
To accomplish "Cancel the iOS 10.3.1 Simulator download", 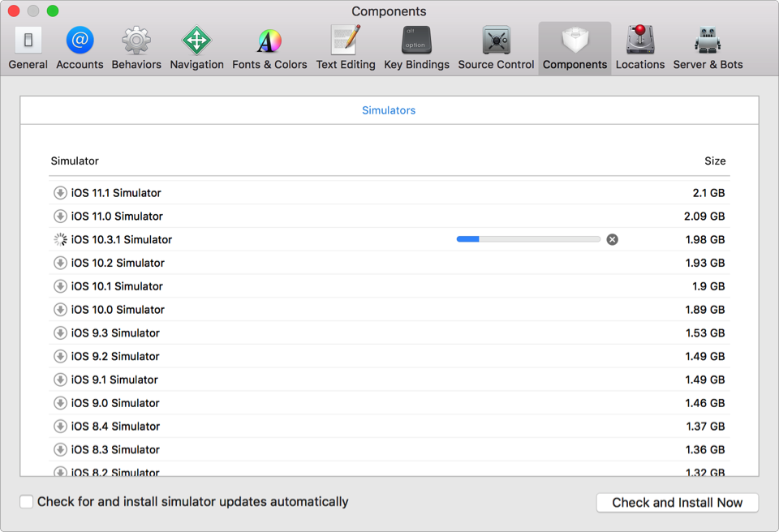I will pos(612,239).
